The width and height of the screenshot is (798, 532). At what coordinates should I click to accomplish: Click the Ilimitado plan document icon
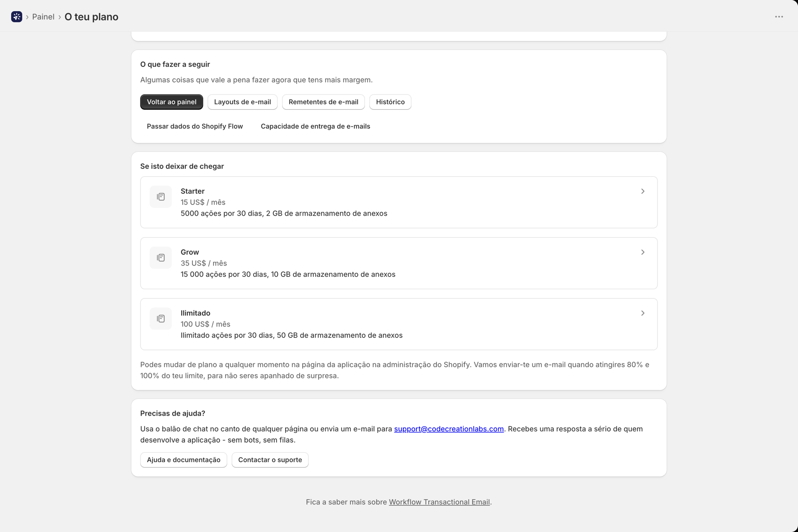point(161,319)
